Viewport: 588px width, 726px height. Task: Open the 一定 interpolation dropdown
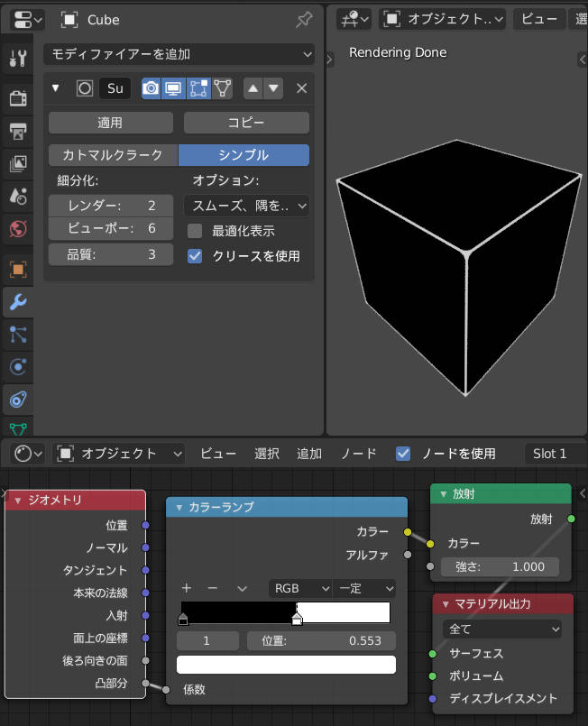point(364,589)
